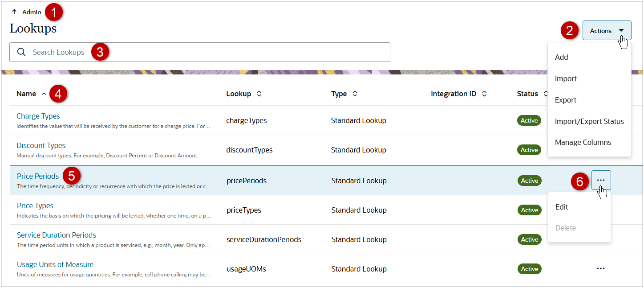Open the Service Duration Periods lookup
The height and width of the screenshot is (288, 644).
tap(56, 235)
